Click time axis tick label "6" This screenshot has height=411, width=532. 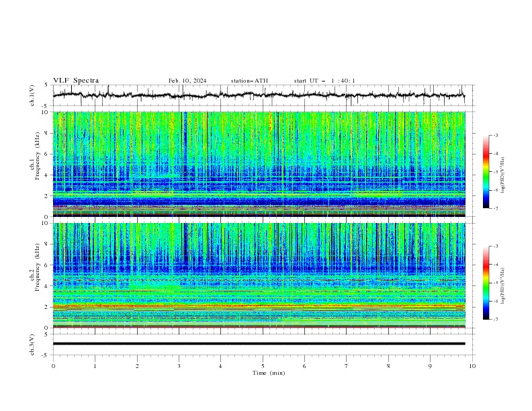click(x=304, y=366)
